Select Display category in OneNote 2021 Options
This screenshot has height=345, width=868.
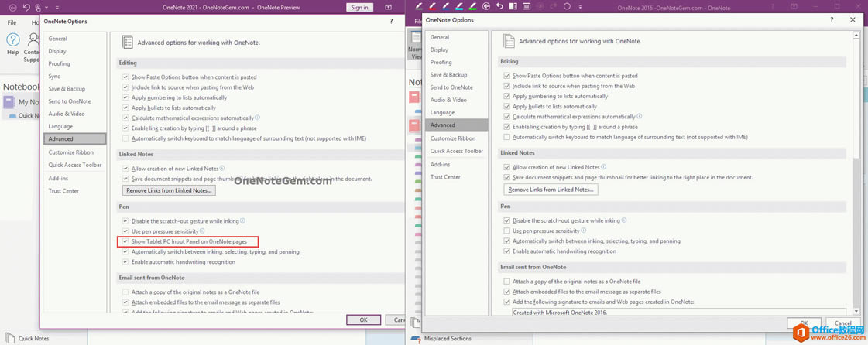75,51
